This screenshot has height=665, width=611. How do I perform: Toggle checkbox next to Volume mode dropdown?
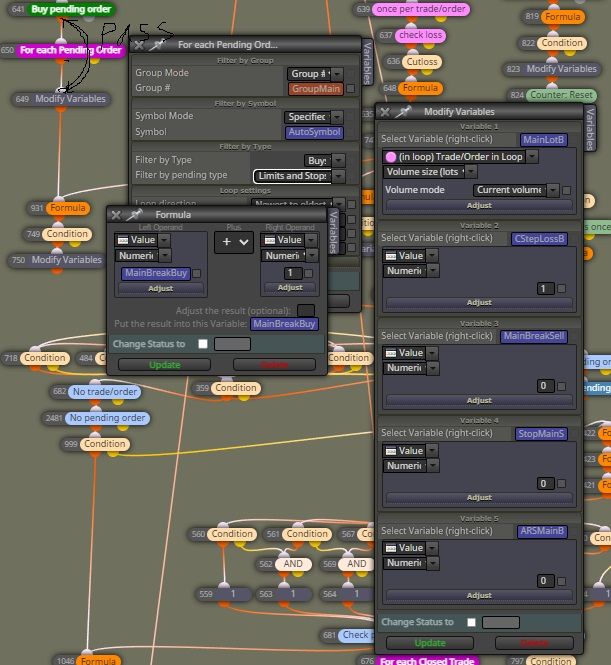pyautogui.click(x=566, y=190)
